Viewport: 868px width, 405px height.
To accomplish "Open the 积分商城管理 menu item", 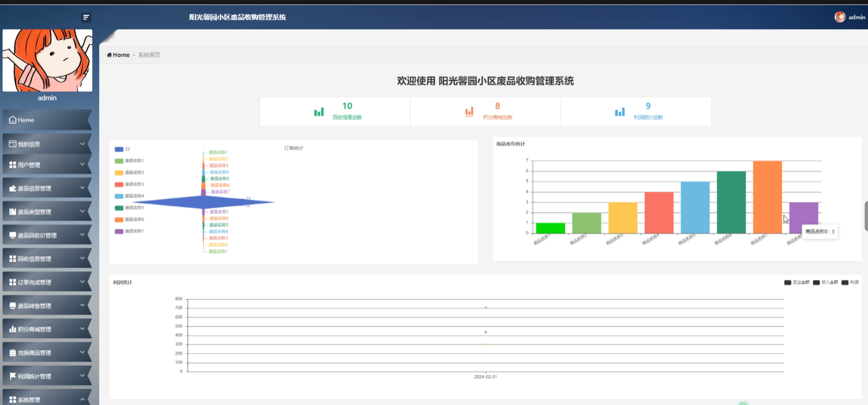I will coord(47,329).
